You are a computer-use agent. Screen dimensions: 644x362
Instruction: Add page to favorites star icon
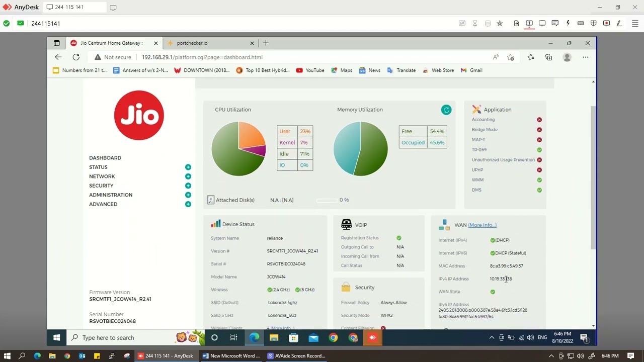coord(511,57)
